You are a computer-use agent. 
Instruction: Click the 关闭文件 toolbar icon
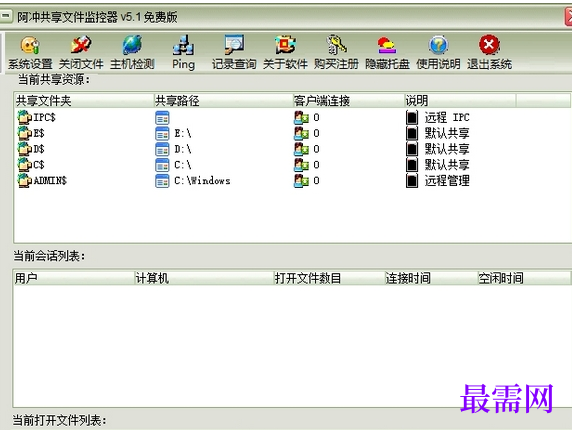(x=81, y=53)
